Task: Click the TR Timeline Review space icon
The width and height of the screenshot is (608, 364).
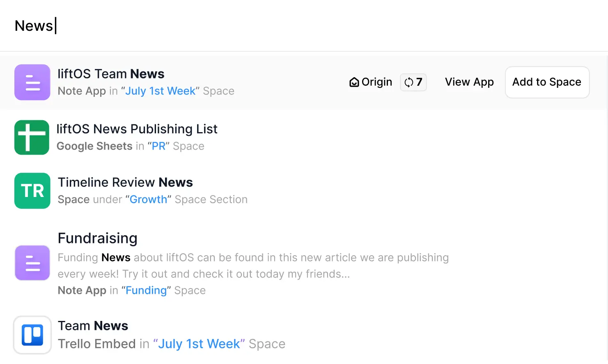Action: pyautogui.click(x=32, y=191)
